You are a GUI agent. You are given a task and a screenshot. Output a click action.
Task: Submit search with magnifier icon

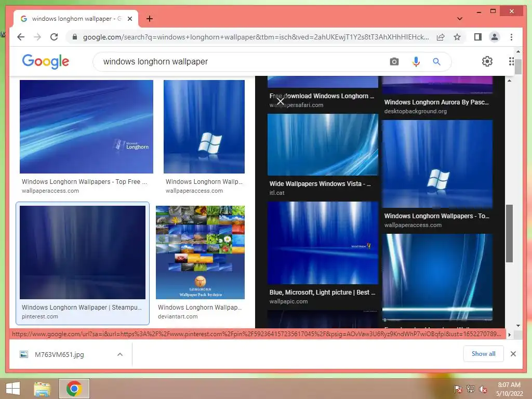436,62
